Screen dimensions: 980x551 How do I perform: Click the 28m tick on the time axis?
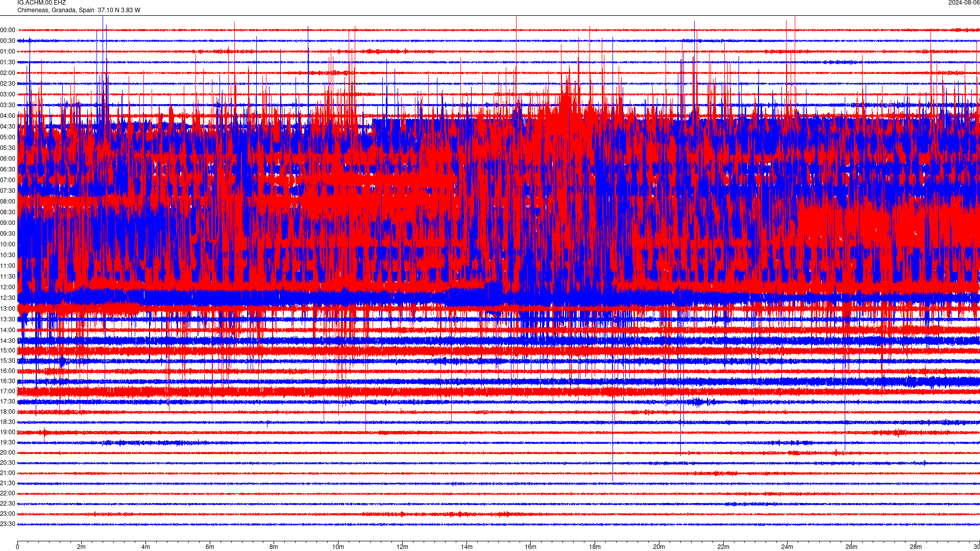pyautogui.click(x=916, y=547)
